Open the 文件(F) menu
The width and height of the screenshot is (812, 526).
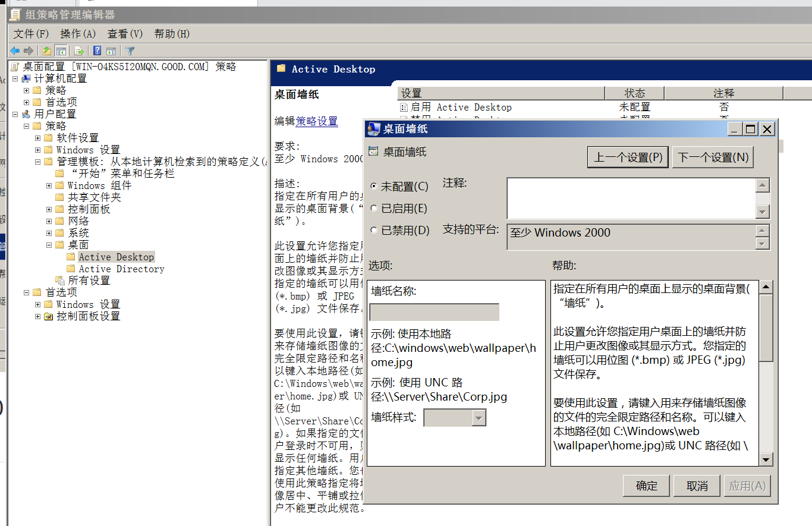(x=32, y=34)
